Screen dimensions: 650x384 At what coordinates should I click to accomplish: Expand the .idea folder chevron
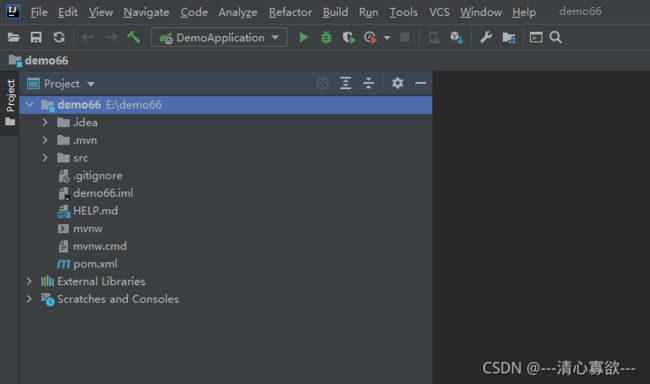point(45,122)
